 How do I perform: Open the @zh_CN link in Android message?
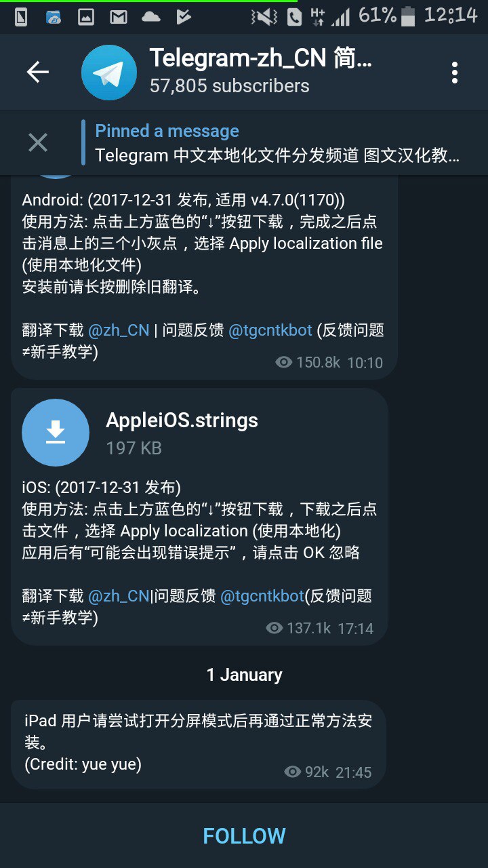(119, 330)
